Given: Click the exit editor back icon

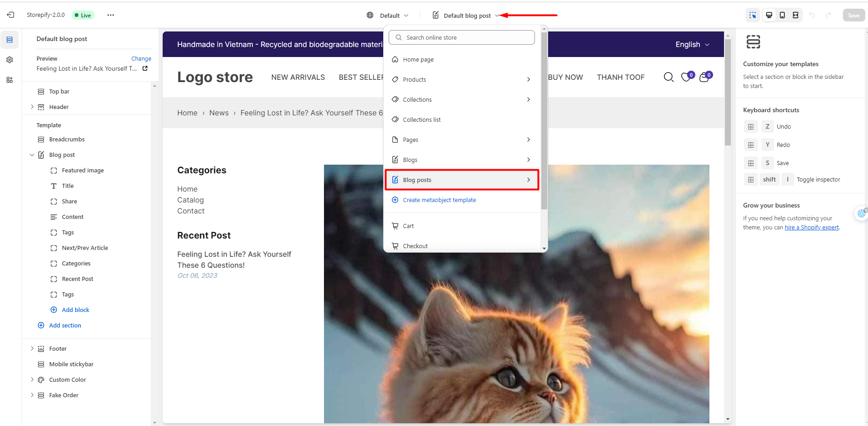Looking at the screenshot, I should coord(10,15).
